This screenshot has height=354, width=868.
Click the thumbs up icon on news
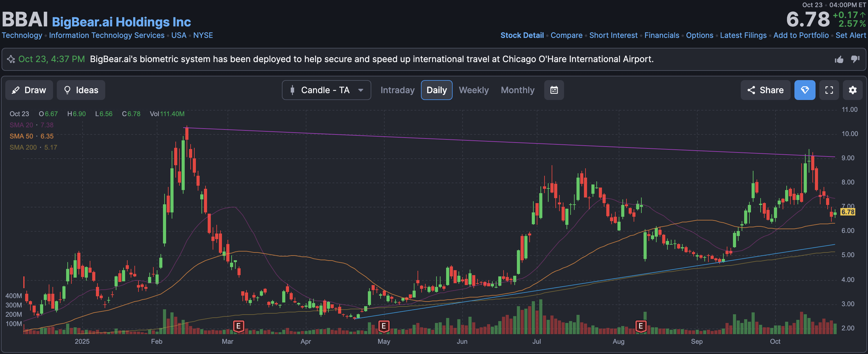pyautogui.click(x=839, y=60)
